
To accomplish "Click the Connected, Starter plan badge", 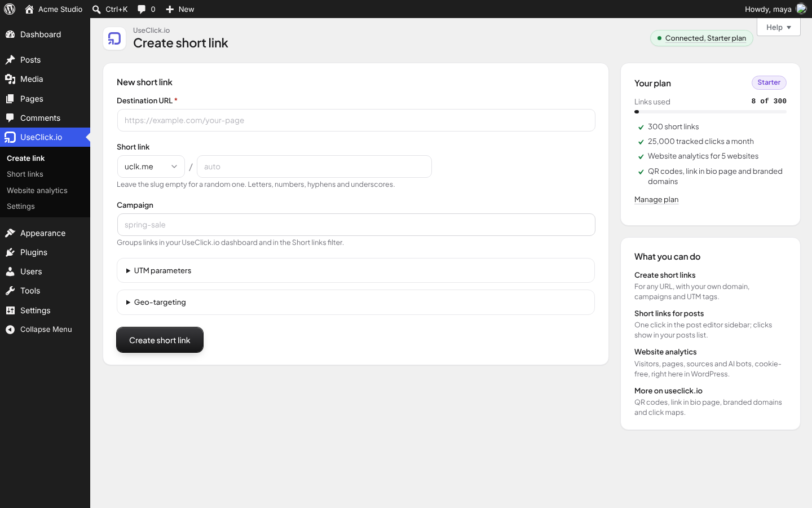I will pyautogui.click(x=701, y=38).
